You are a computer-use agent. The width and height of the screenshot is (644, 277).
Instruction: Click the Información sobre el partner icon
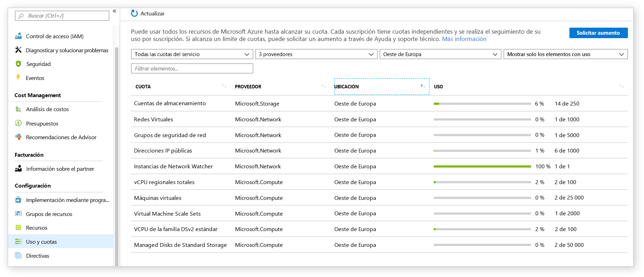18,169
